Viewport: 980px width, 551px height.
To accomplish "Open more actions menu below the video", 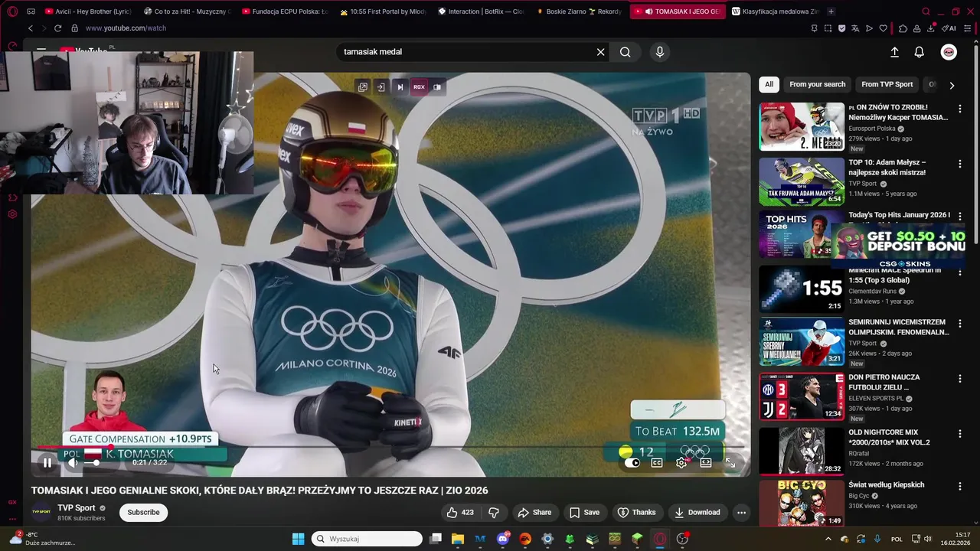I will point(741,512).
